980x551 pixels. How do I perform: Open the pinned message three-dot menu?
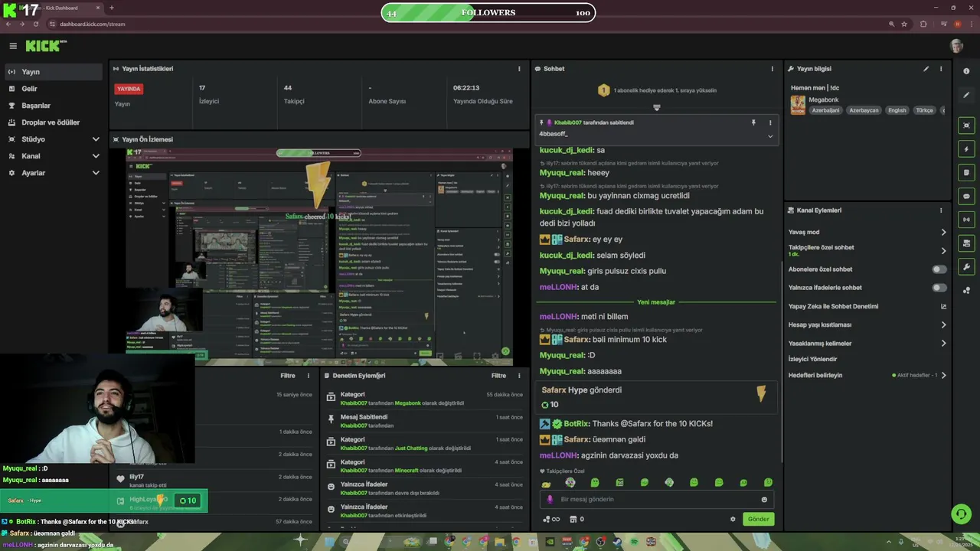click(x=770, y=122)
